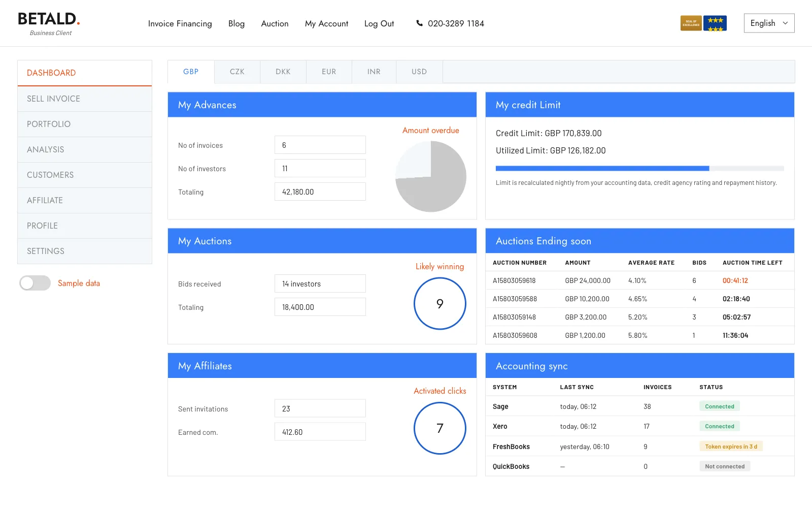Switch to the CZK currency tab
This screenshot has height=508, width=812.
pos(237,72)
